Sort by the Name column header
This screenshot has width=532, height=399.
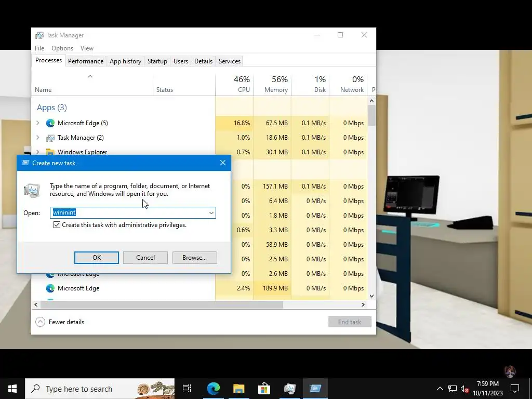[92, 84]
